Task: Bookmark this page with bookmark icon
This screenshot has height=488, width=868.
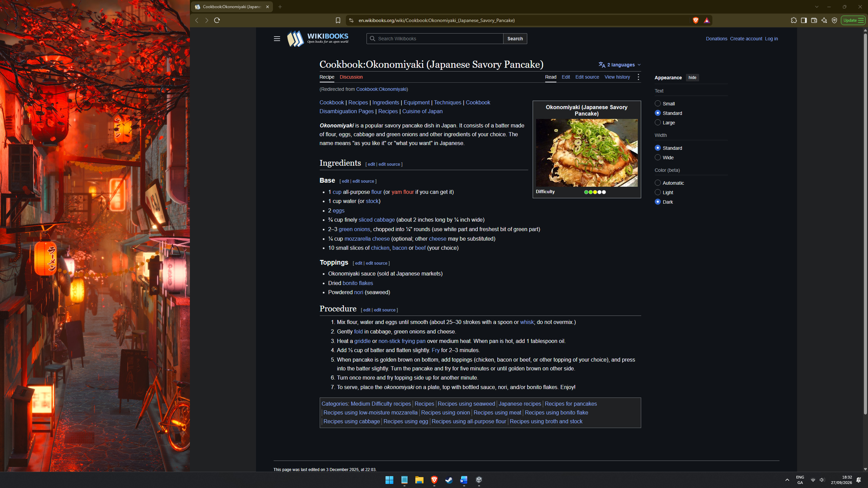Action: coord(338,20)
